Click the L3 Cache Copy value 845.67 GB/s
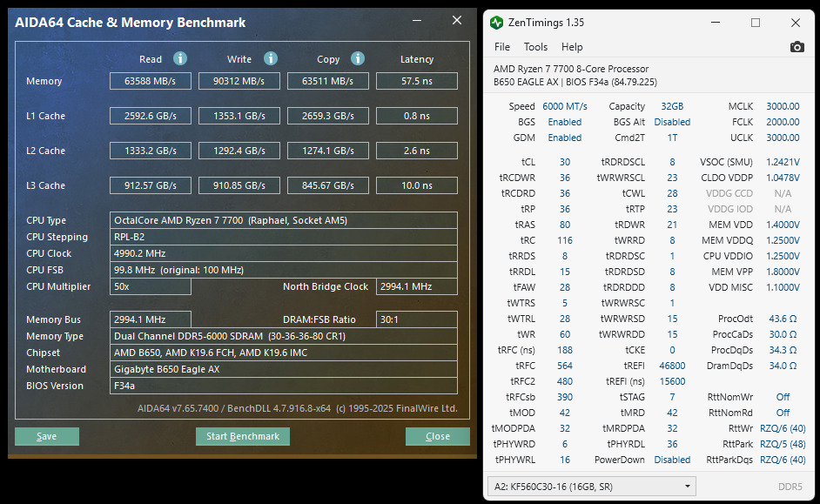820x504 pixels. click(328, 185)
